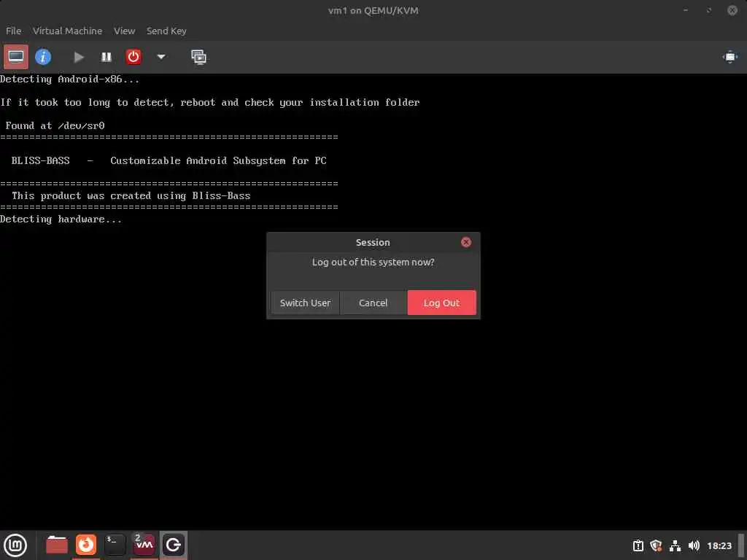This screenshot has width=747, height=560.
Task: Click Switch User in Session dialog
Action: click(305, 303)
